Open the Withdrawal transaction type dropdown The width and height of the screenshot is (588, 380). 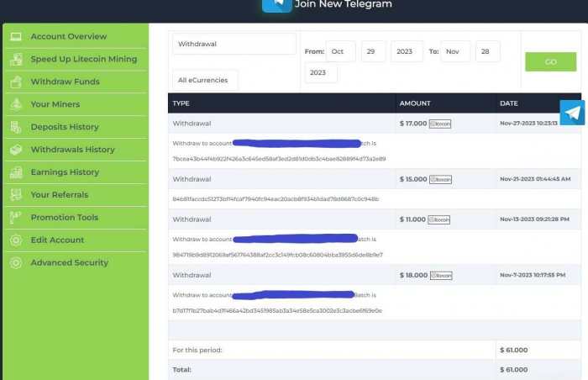234,45
